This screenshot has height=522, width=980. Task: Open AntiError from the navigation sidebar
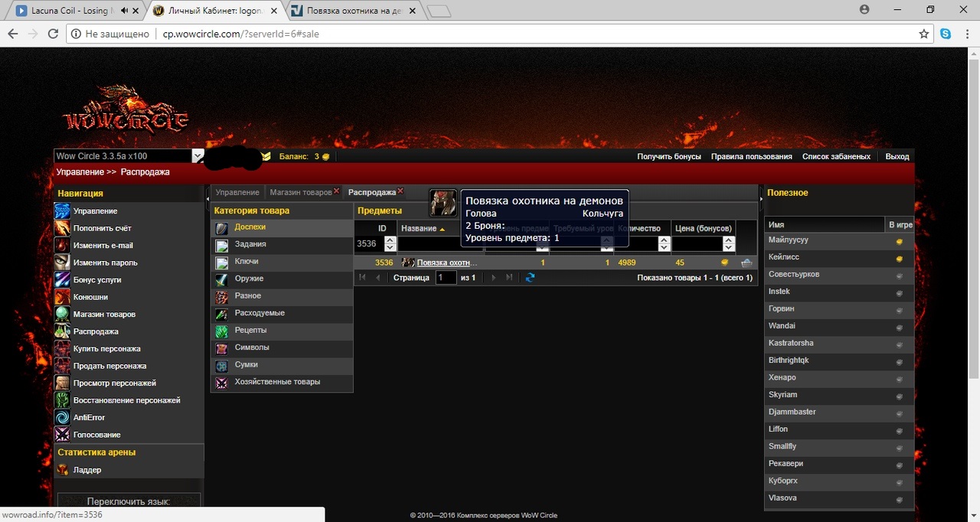[x=89, y=417]
